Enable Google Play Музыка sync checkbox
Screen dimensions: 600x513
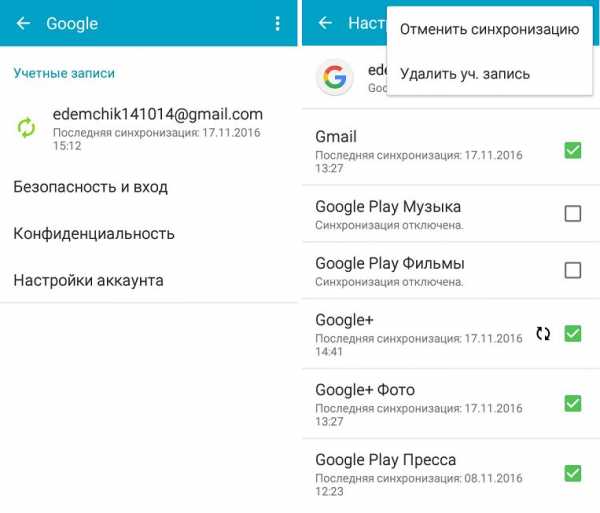pos(573,213)
